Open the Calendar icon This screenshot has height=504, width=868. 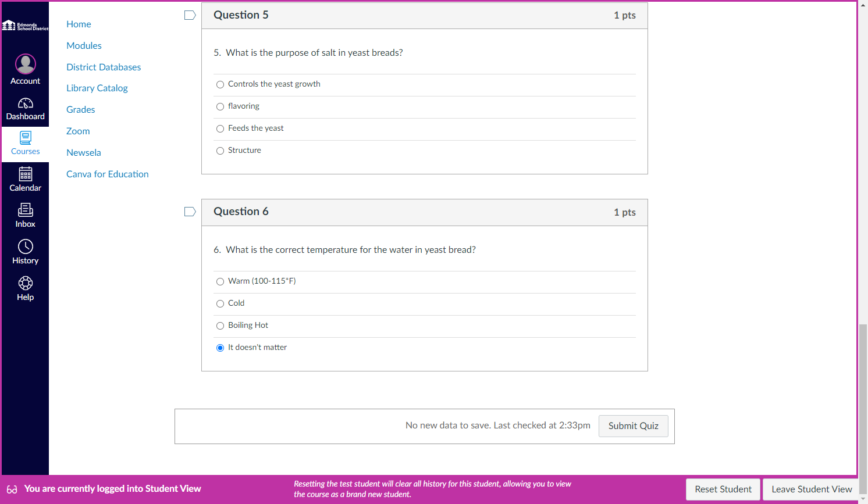click(x=26, y=174)
